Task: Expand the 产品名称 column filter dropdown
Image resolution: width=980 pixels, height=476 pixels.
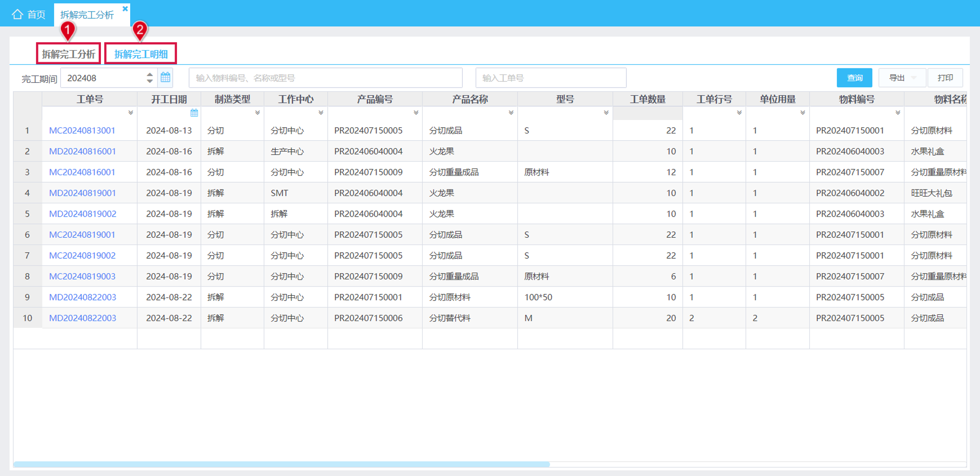Action: pos(511,113)
